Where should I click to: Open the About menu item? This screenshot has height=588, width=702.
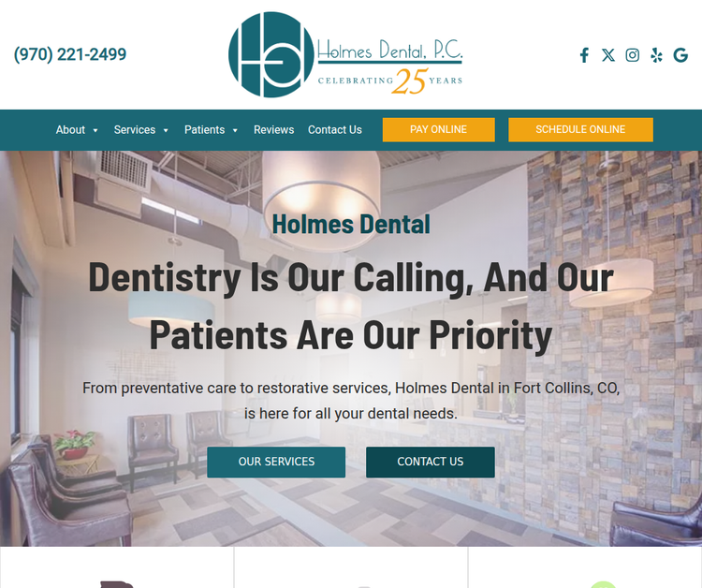[x=70, y=130]
